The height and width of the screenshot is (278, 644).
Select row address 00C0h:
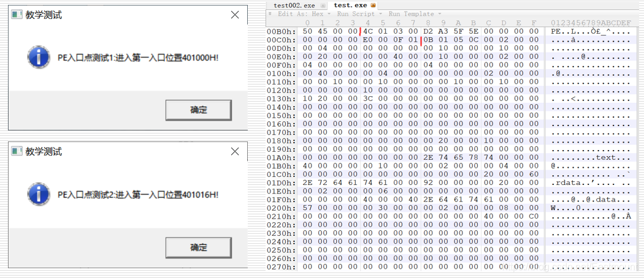(282, 40)
